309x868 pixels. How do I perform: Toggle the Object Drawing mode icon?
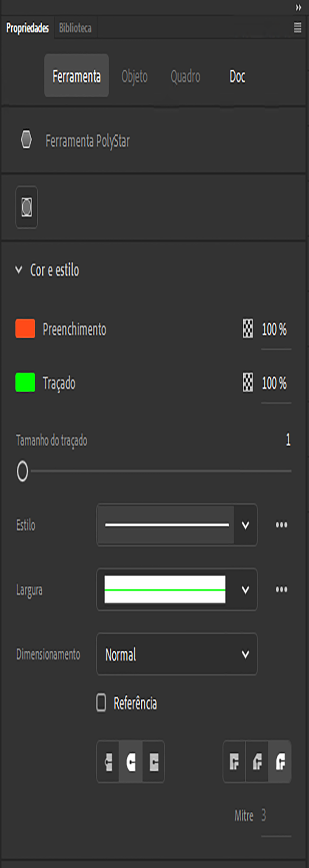coord(27,207)
